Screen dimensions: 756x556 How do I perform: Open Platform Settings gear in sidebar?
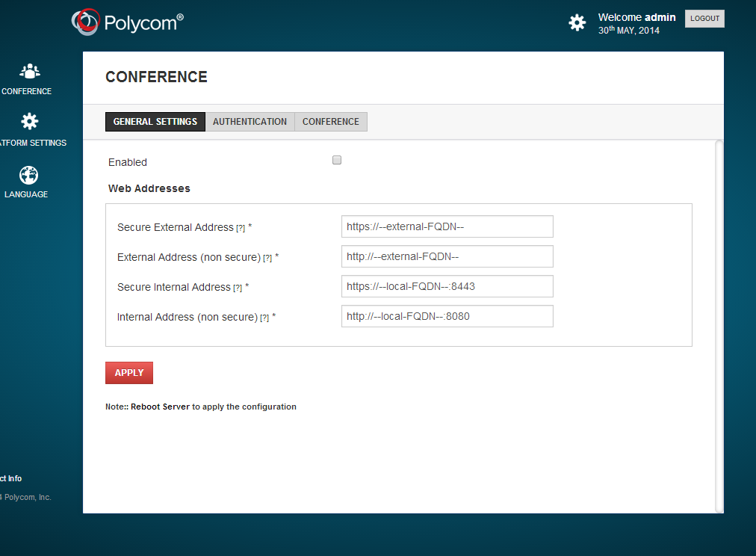pyautogui.click(x=29, y=122)
